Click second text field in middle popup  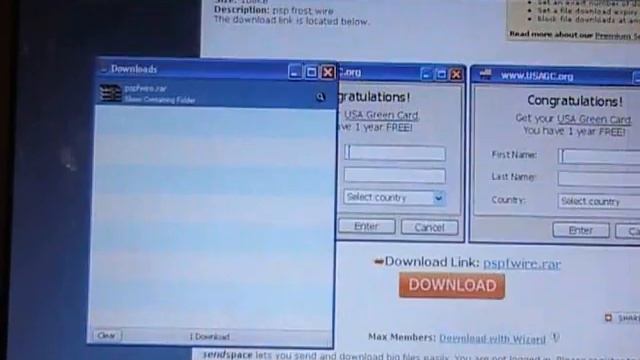pyautogui.click(x=395, y=176)
